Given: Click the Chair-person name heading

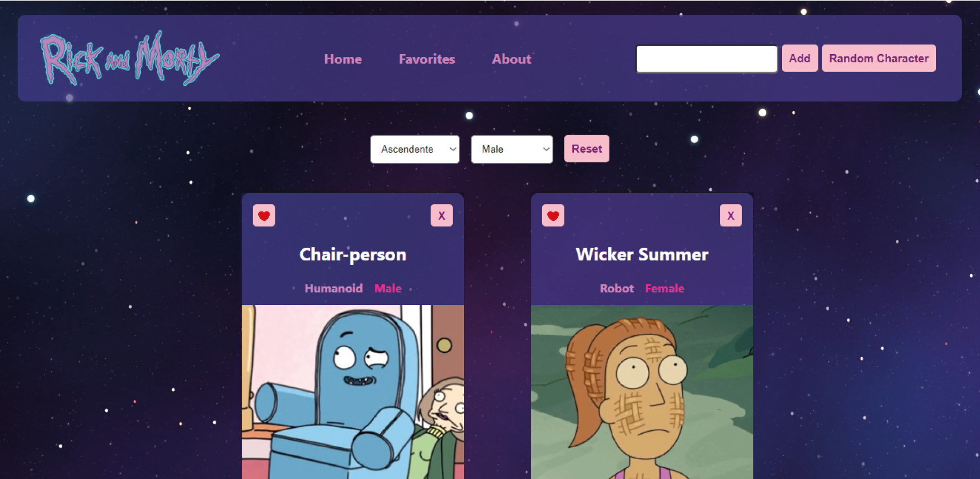Looking at the screenshot, I should pos(353,255).
